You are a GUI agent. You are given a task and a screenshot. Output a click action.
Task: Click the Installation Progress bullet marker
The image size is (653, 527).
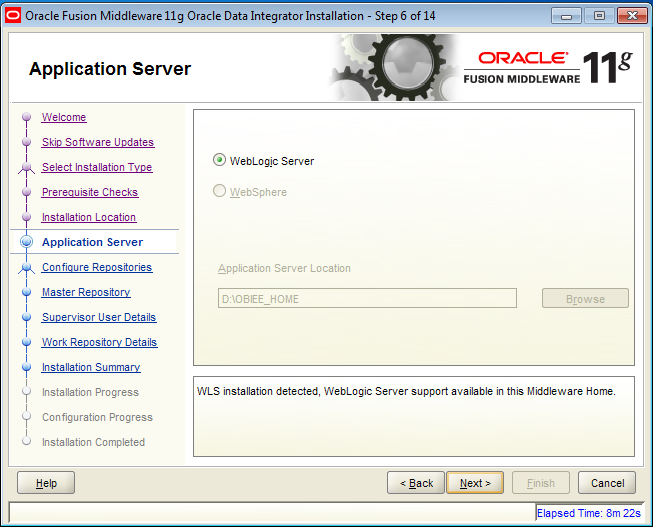(26, 391)
